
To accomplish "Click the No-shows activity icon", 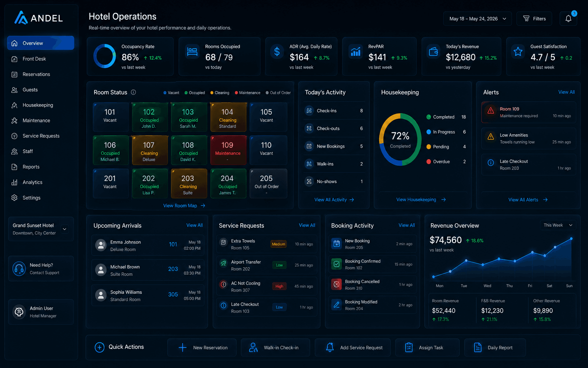I will (x=309, y=181).
